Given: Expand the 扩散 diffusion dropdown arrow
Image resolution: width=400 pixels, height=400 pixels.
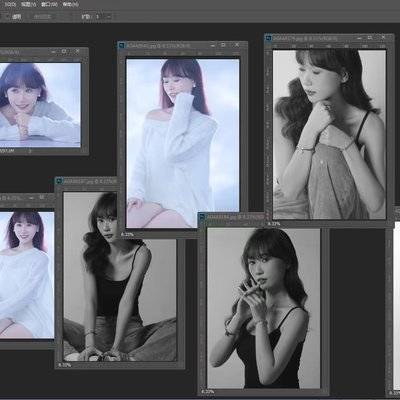Looking at the screenshot, I should [x=109, y=16].
